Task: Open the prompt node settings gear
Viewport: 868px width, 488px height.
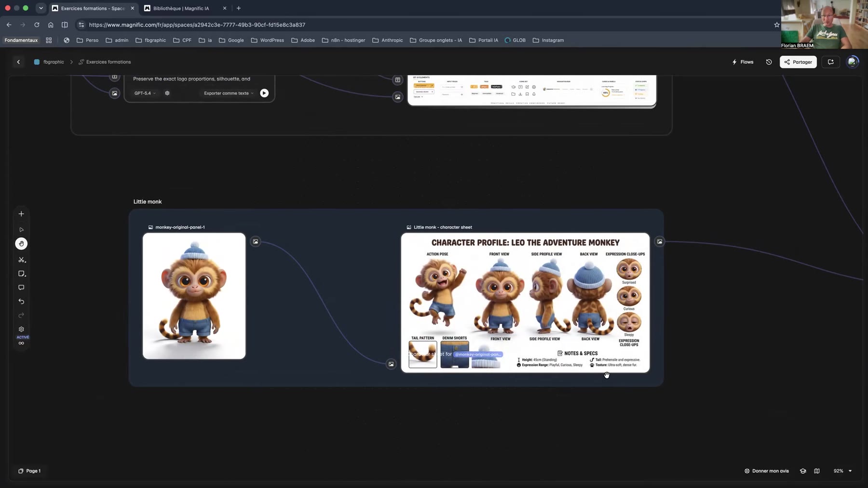Action: (x=167, y=93)
